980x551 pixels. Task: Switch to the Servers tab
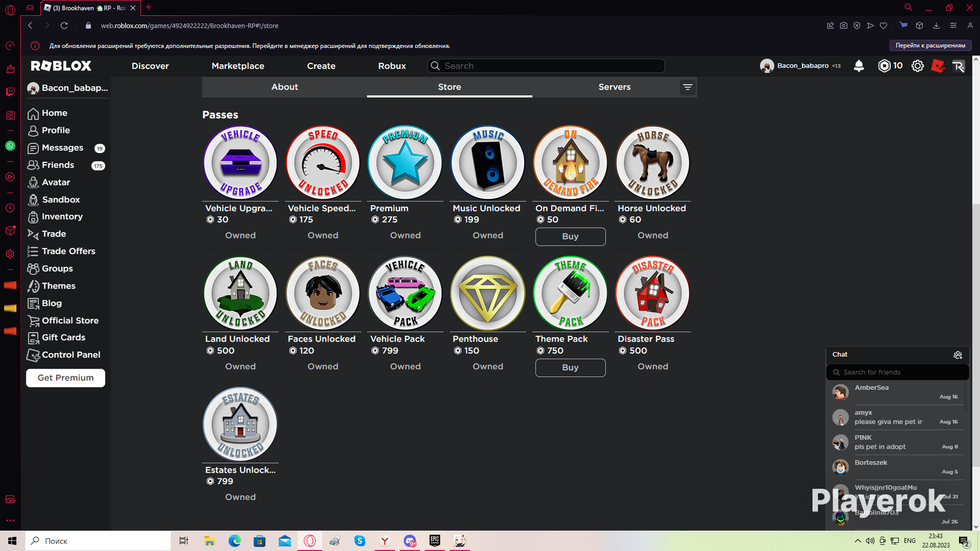coord(615,87)
